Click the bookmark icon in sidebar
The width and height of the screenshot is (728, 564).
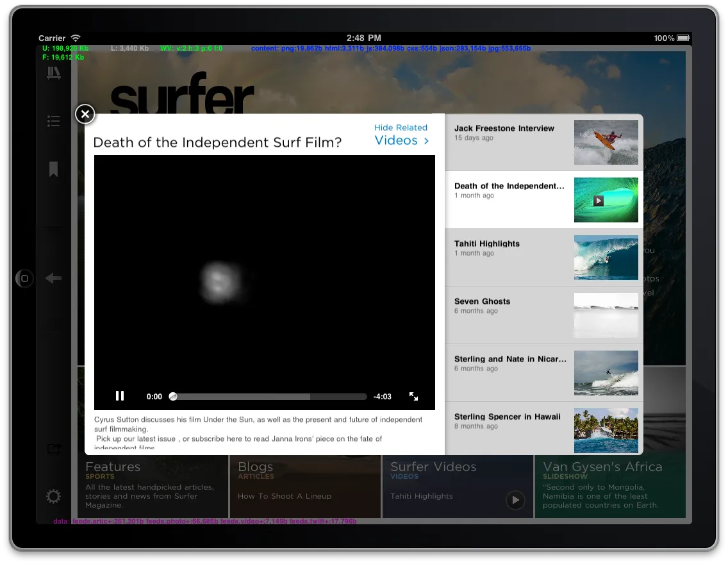tap(53, 169)
